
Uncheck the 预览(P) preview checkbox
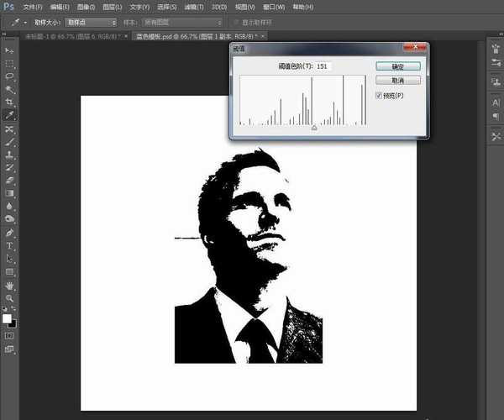pyautogui.click(x=380, y=96)
